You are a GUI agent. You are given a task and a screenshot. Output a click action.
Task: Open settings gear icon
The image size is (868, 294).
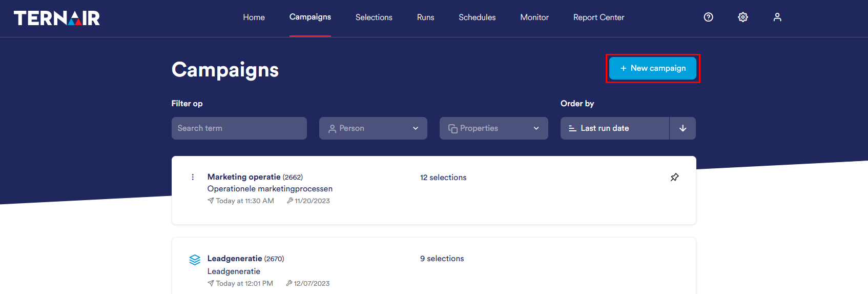(743, 17)
